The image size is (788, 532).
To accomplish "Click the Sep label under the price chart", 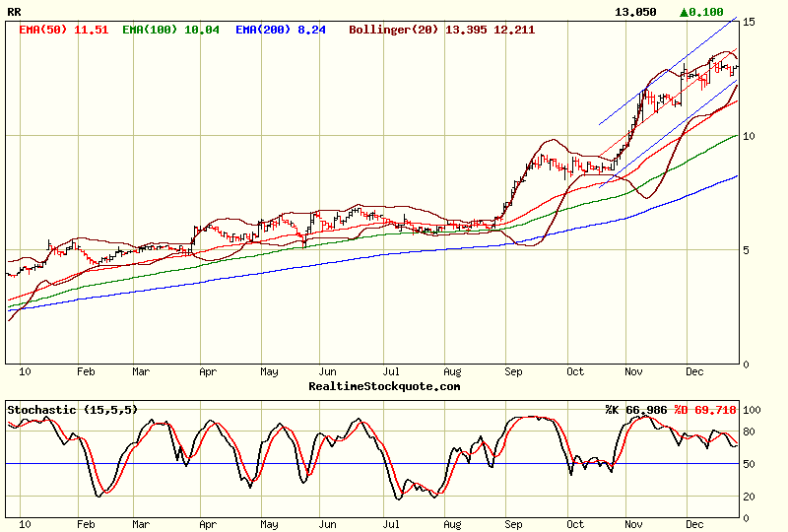I will pyautogui.click(x=513, y=372).
